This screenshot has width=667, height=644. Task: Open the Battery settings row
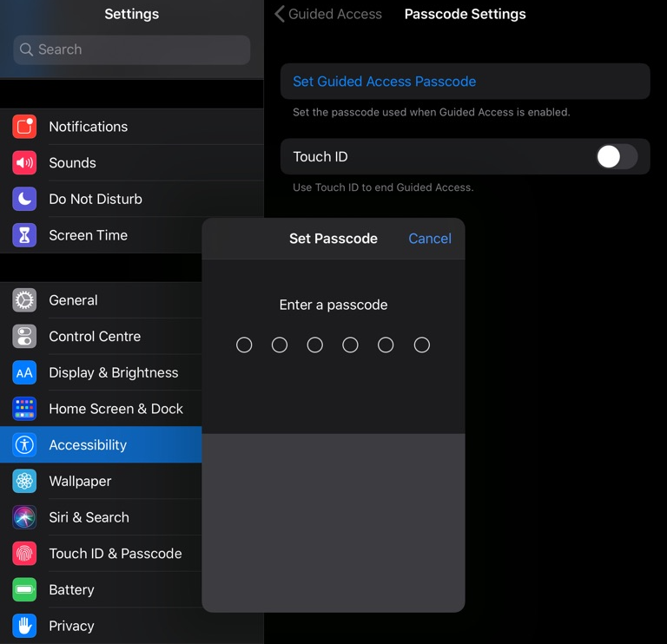(x=72, y=590)
